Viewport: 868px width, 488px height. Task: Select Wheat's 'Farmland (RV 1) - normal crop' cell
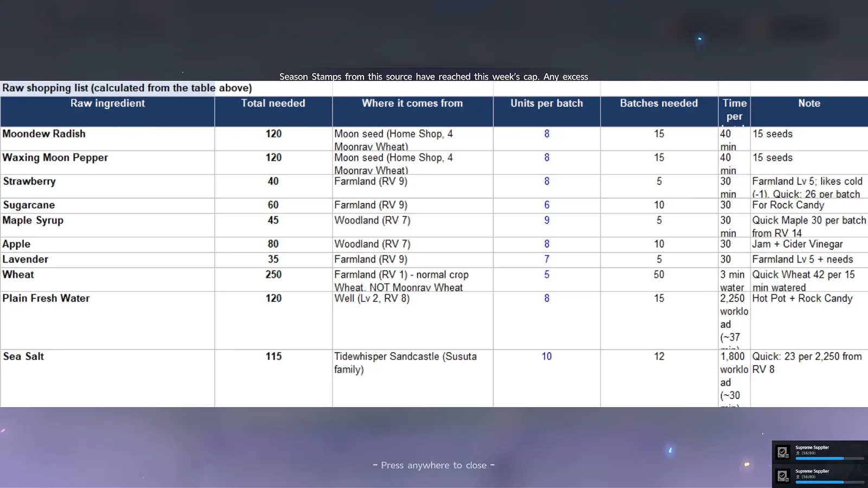[x=413, y=280]
